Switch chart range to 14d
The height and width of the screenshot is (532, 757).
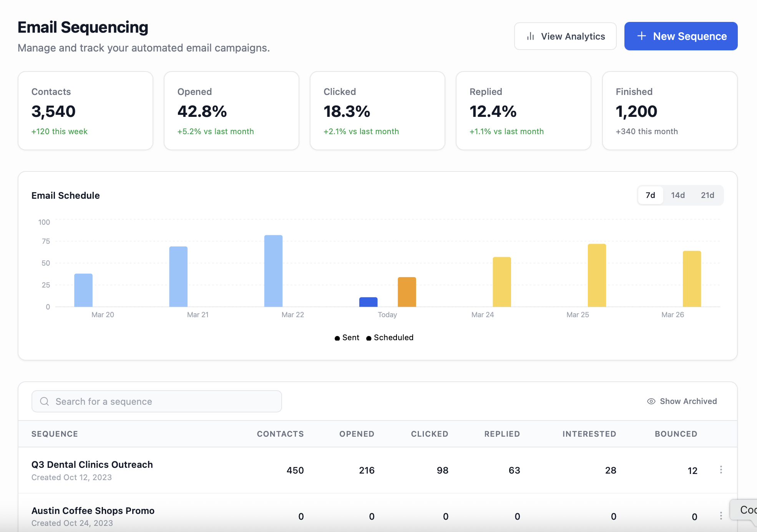(678, 195)
